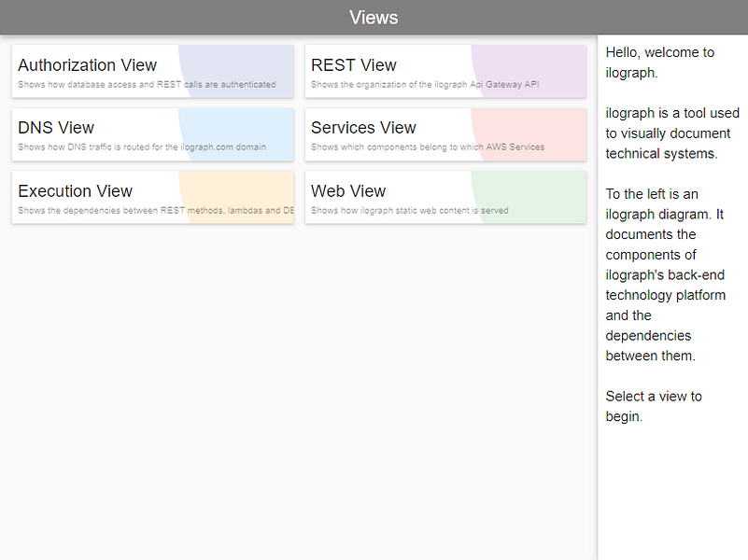Select the Web View title
748x560 pixels.
pyautogui.click(x=348, y=191)
